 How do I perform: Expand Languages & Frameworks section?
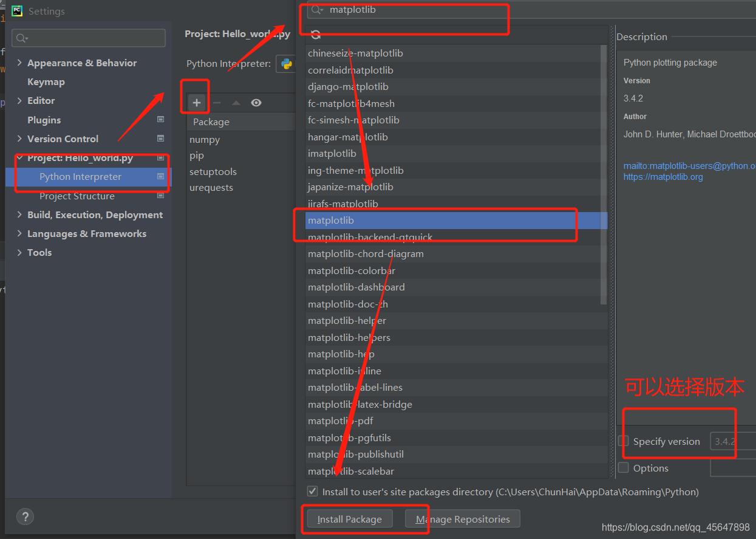[19, 233]
